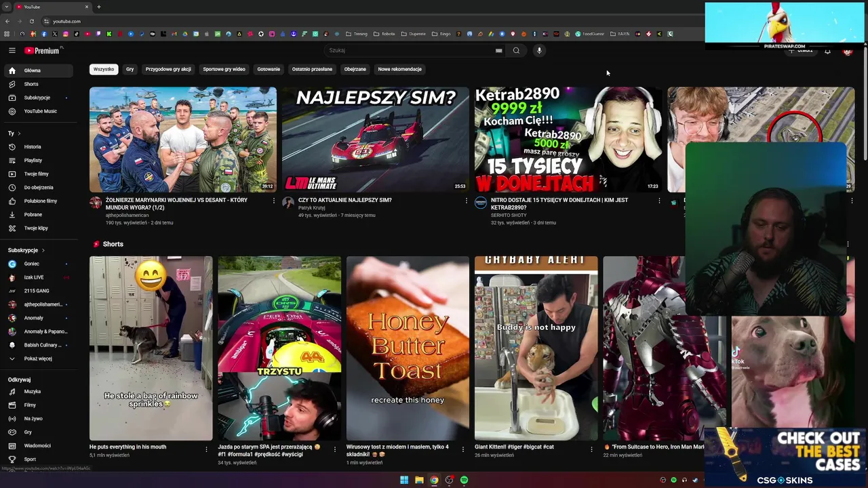Image resolution: width=868 pixels, height=488 pixels.
Task: Go to Główna home page
Action: click(x=39, y=70)
